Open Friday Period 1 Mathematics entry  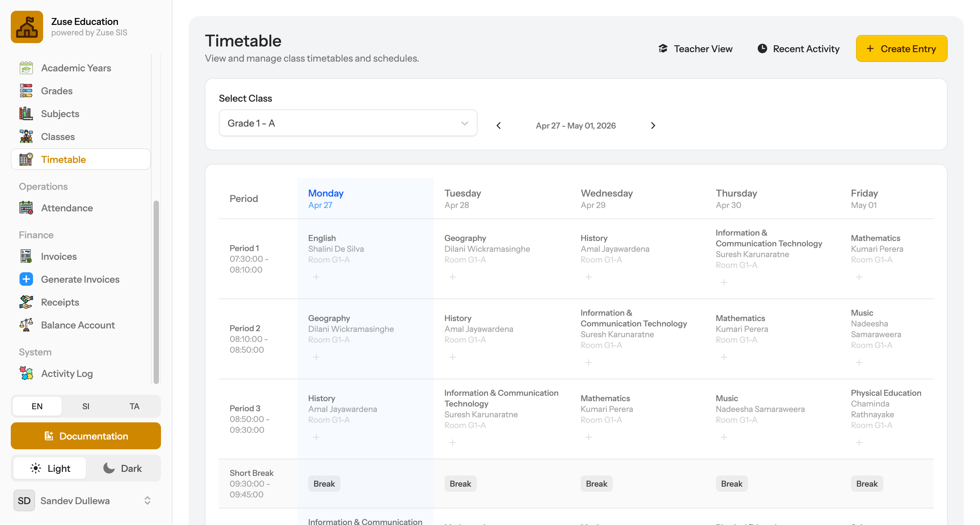[x=877, y=249]
